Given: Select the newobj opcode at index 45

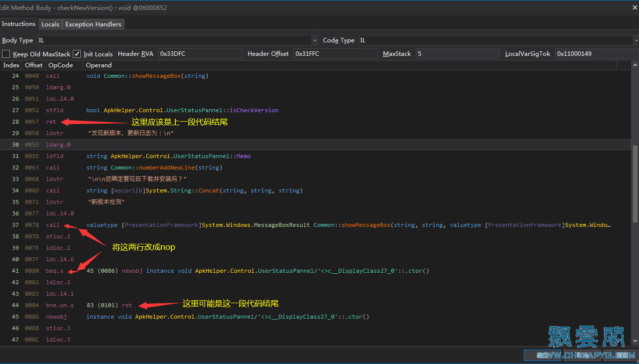Looking at the screenshot, I should (x=56, y=317).
